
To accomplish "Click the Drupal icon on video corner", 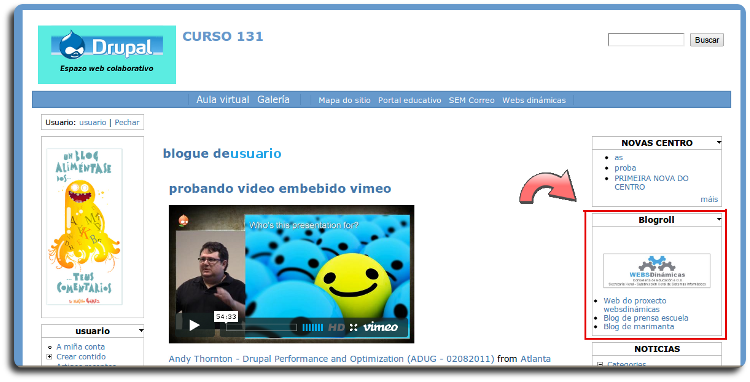I will click(x=183, y=220).
